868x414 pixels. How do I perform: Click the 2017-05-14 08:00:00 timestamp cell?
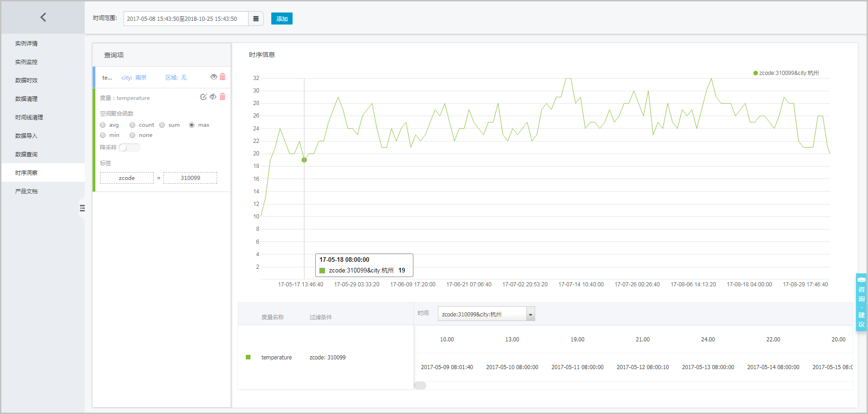(773, 367)
